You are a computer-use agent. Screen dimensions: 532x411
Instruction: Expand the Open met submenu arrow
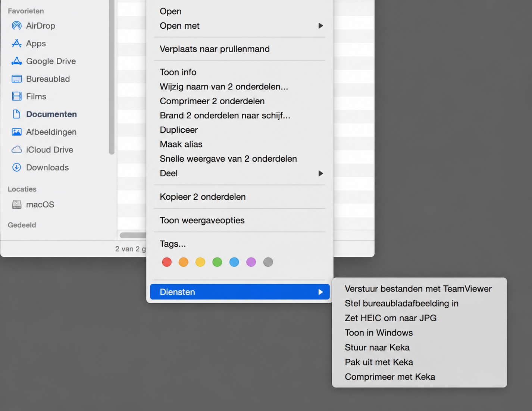(320, 26)
